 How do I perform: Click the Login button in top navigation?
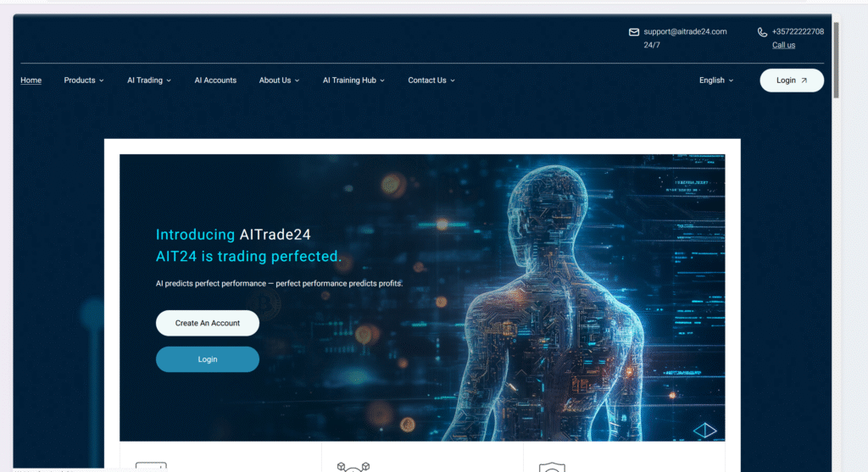click(792, 81)
